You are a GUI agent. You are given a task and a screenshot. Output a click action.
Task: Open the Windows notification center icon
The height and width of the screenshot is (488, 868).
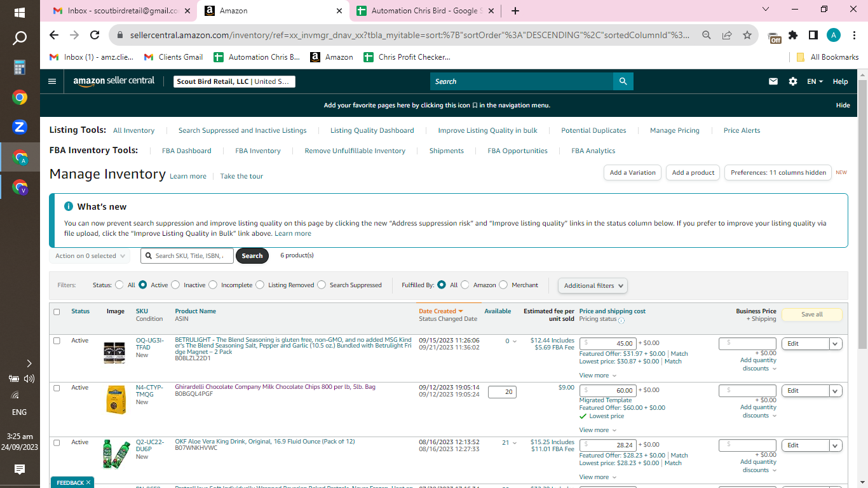click(20, 470)
